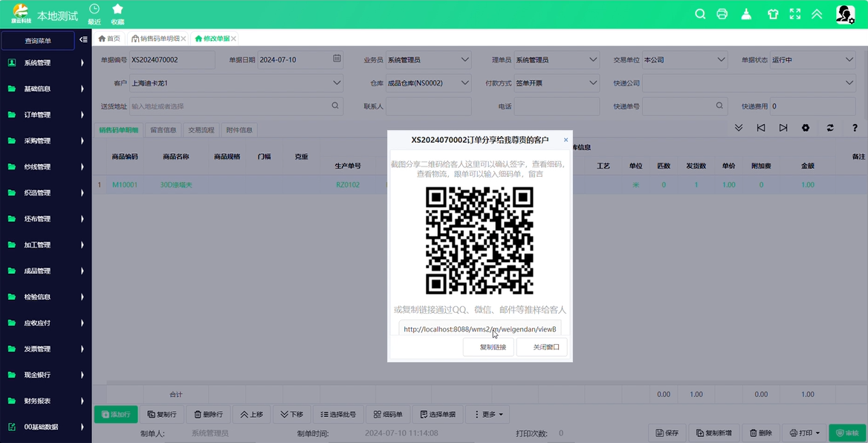Expand 基础信息 sidebar menu
The height and width of the screenshot is (443, 868).
pos(46,88)
